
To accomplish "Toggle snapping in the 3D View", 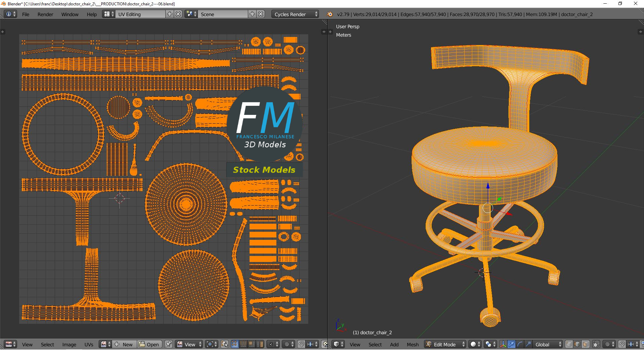I will [x=622, y=344].
